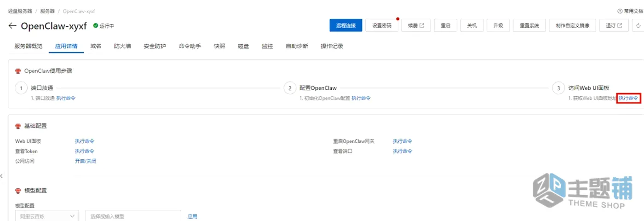
Task: Expand the 阿里云百炼 provider dropdown
Action: 47,216
